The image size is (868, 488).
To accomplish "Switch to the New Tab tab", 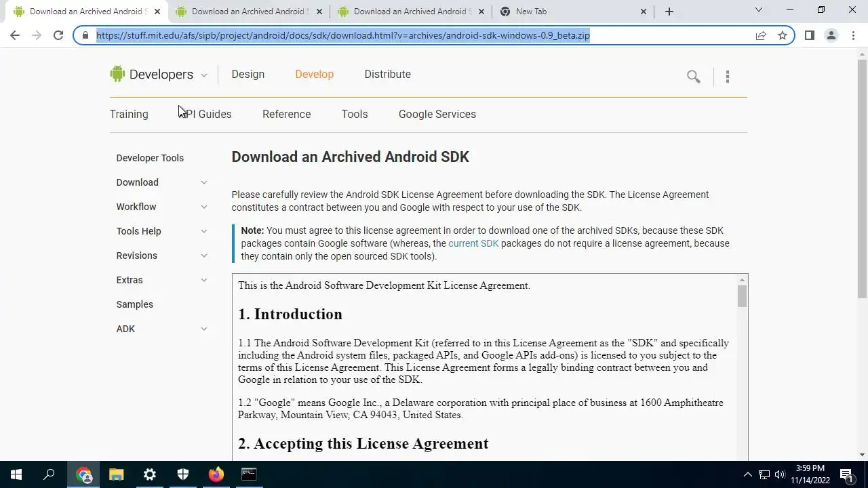I will (572, 12).
